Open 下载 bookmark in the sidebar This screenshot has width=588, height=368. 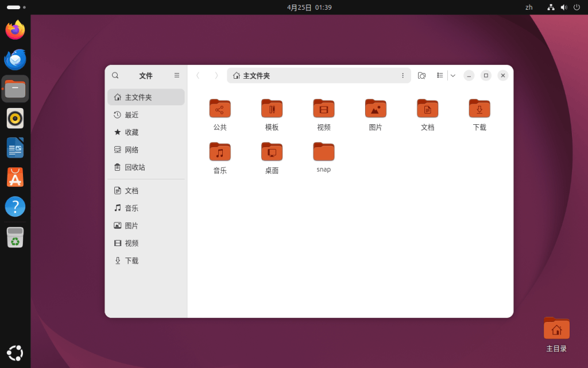point(146,260)
